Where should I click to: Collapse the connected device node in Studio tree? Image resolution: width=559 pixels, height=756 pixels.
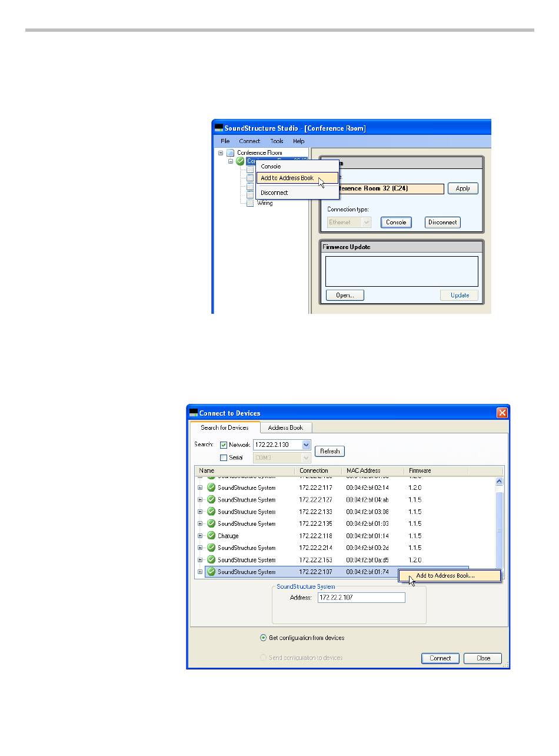click(x=231, y=161)
